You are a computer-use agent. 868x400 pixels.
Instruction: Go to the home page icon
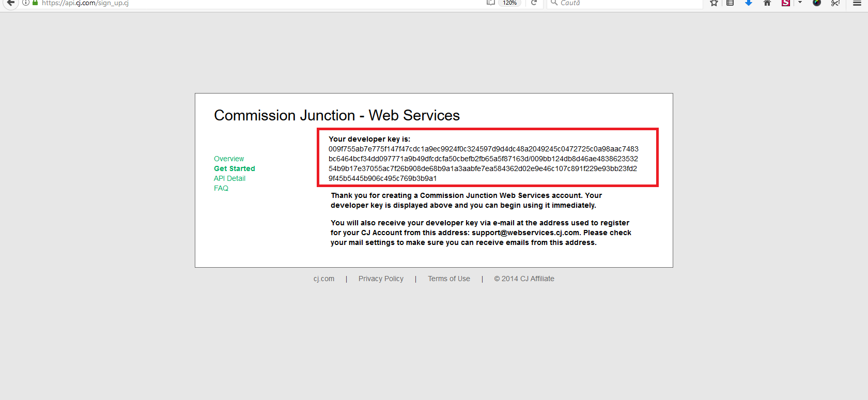(x=767, y=3)
